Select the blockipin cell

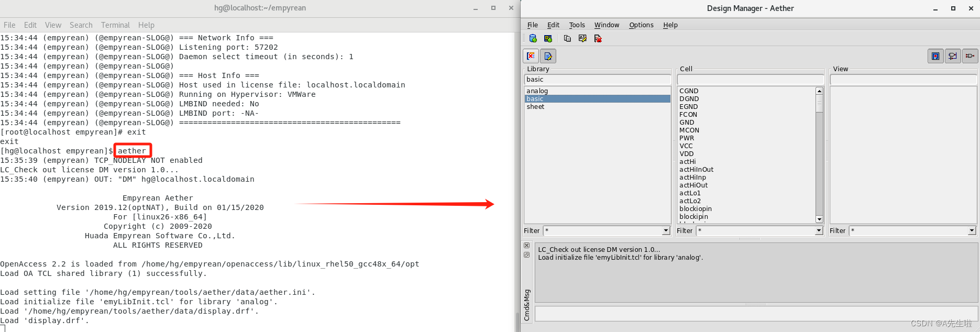pyautogui.click(x=693, y=217)
